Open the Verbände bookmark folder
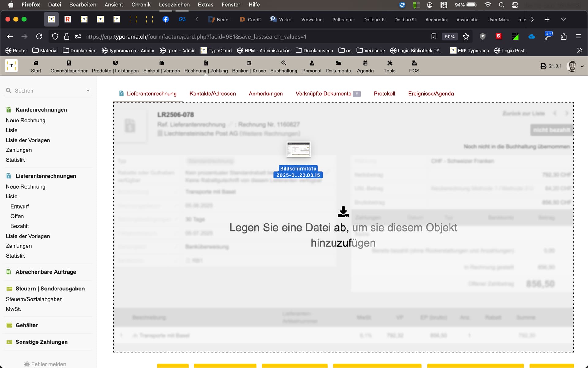The image size is (588, 368). coord(371,50)
